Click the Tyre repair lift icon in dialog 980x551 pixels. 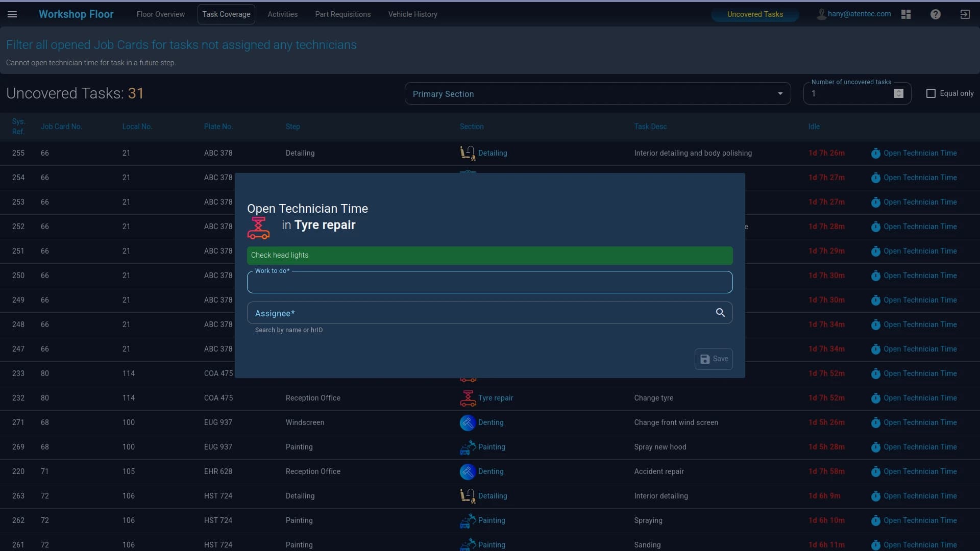click(258, 228)
